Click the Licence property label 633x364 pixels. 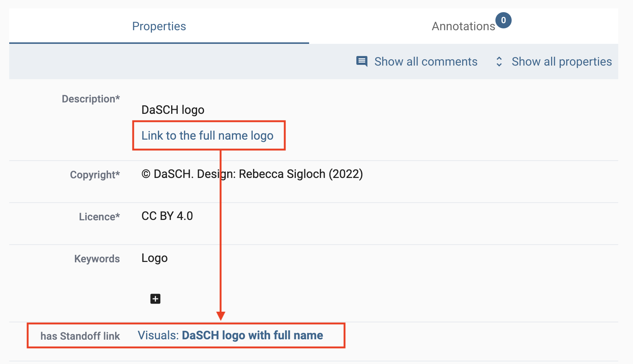(99, 217)
